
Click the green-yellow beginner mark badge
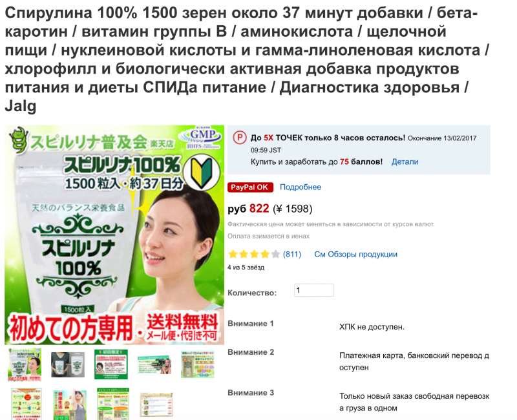[x=202, y=173]
